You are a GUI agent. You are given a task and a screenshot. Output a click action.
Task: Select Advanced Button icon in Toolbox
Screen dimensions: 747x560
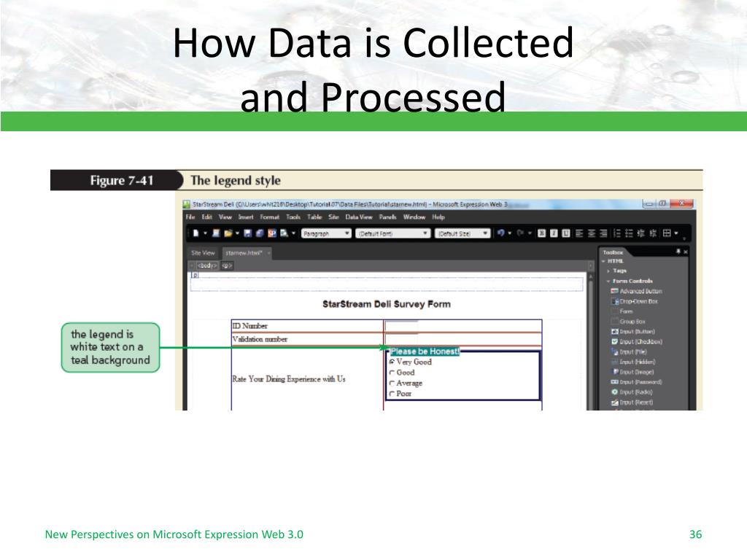pyautogui.click(x=614, y=291)
